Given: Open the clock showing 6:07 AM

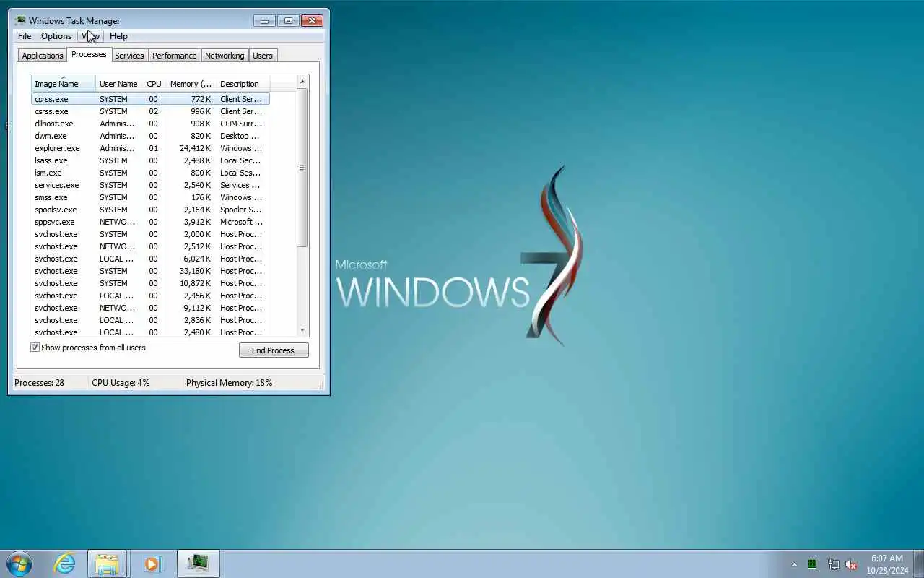Looking at the screenshot, I should point(887,564).
